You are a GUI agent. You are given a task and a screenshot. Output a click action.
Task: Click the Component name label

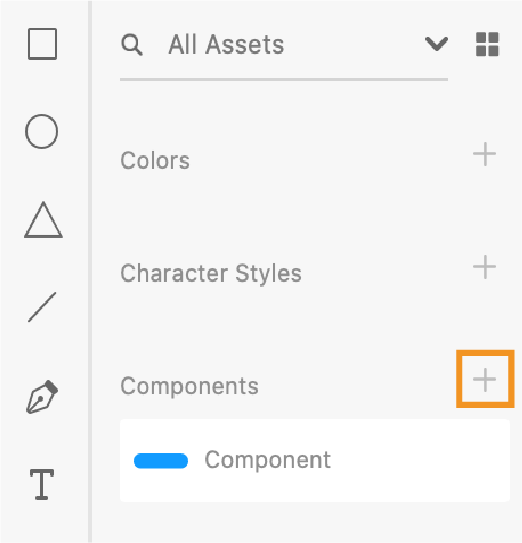tap(268, 460)
